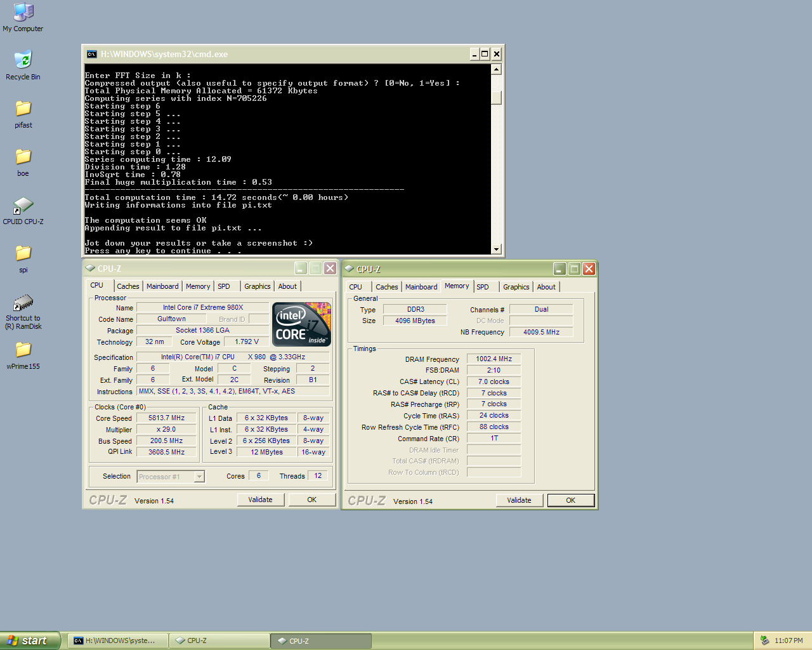Click the Name field Intel Core i7 Extreme 980X

[203, 307]
